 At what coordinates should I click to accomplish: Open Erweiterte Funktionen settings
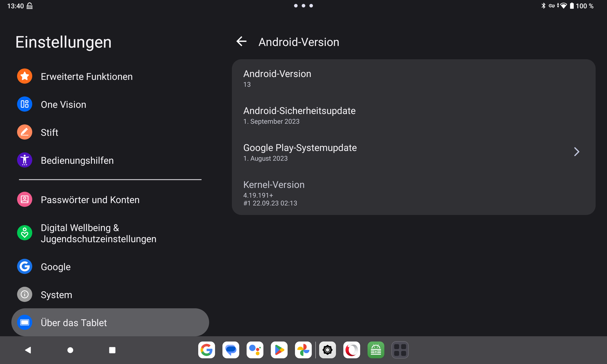[x=86, y=76]
